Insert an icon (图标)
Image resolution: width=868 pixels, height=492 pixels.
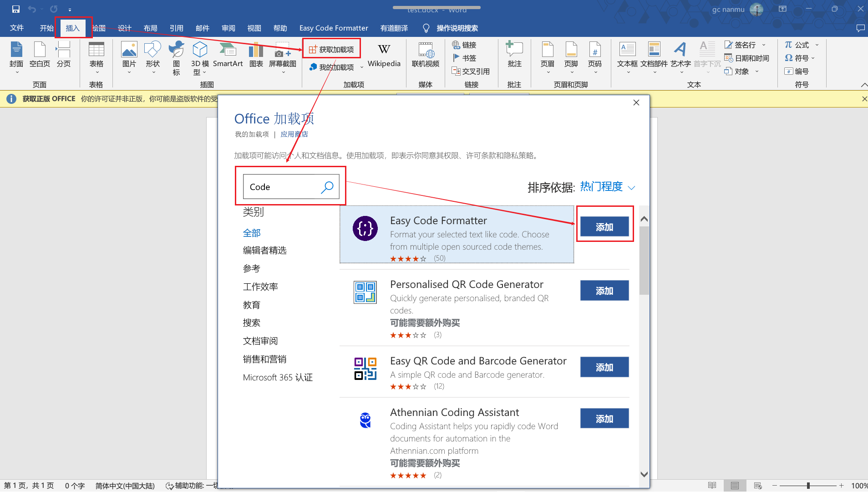point(176,58)
